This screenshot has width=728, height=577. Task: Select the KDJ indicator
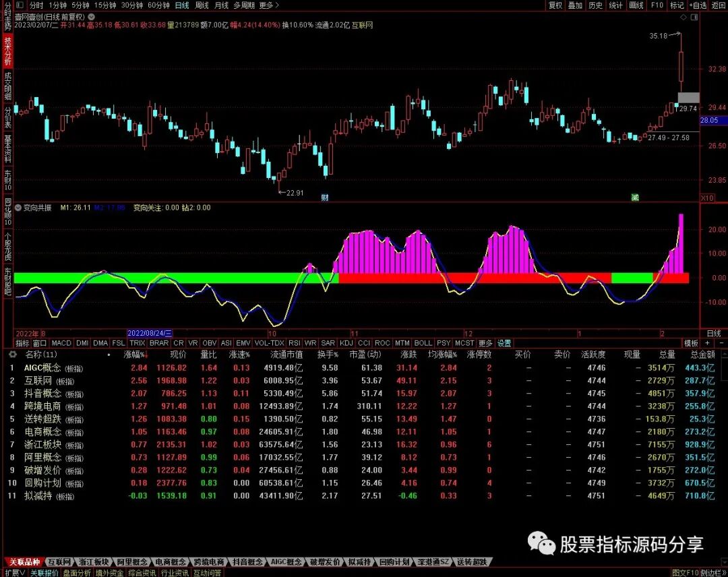coord(346,343)
